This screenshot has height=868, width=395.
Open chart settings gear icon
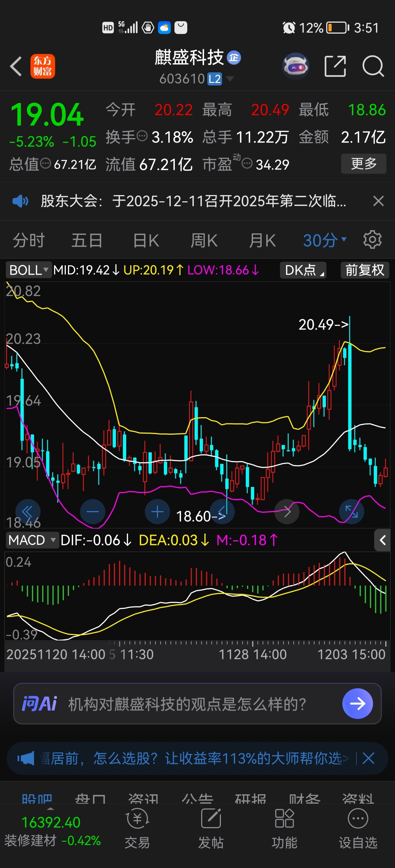coord(372,240)
